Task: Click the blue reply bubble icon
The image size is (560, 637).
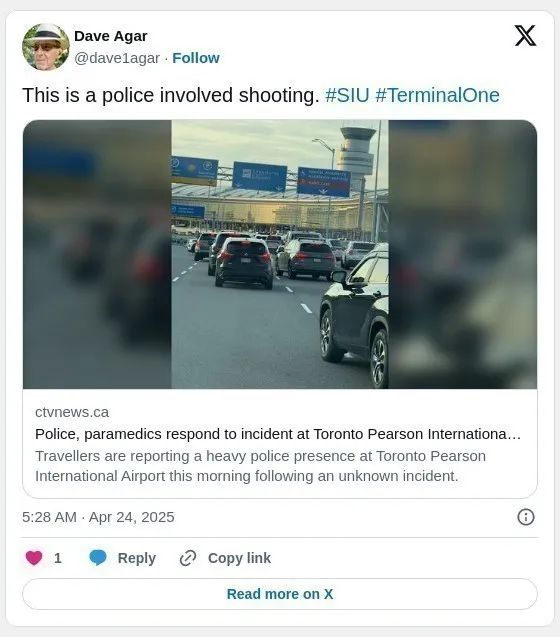Action: pos(98,558)
